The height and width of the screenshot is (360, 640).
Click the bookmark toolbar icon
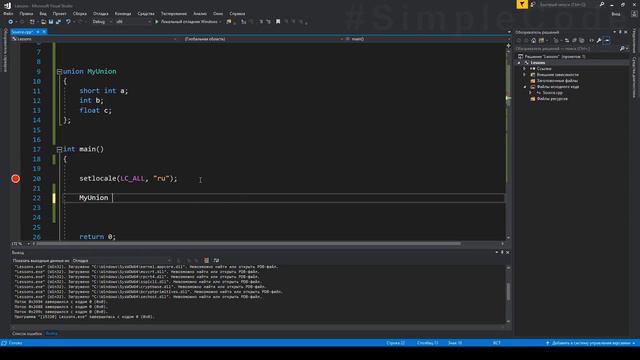[278, 22]
